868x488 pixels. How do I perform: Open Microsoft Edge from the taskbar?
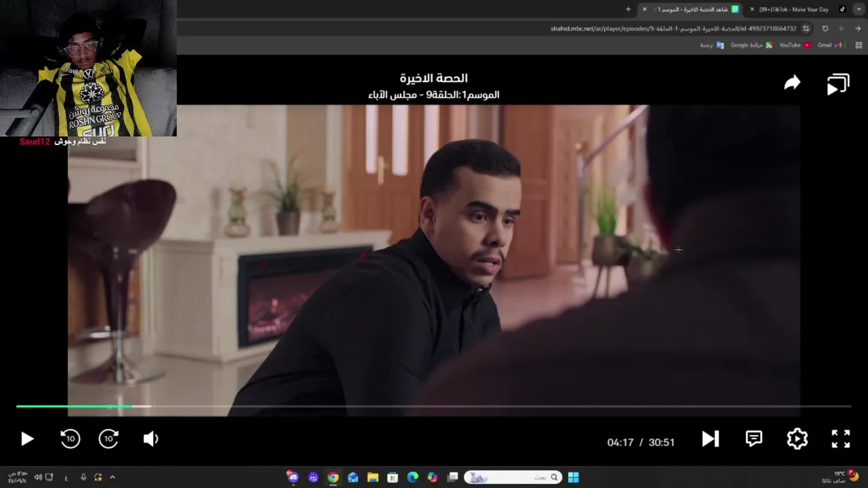pyautogui.click(x=412, y=477)
